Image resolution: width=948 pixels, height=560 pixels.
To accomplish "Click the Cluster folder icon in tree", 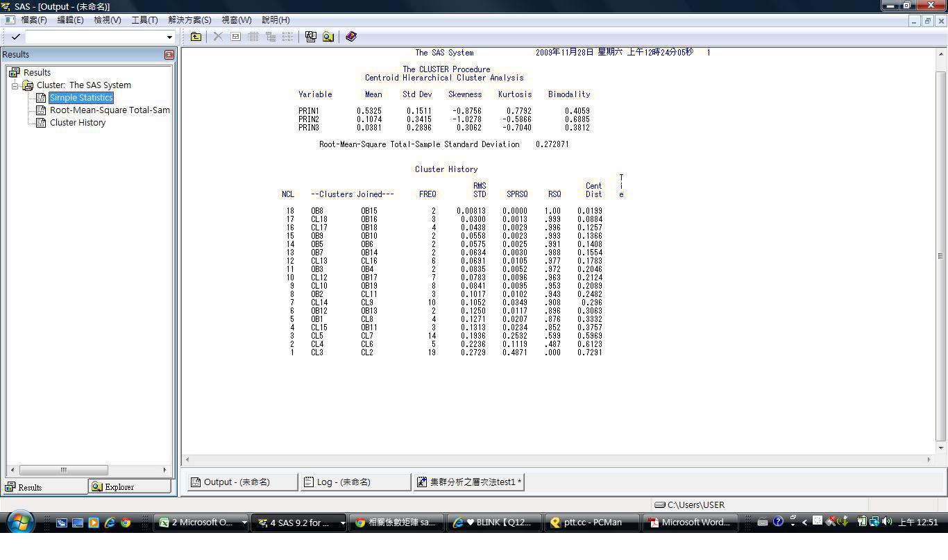I will click(28, 85).
